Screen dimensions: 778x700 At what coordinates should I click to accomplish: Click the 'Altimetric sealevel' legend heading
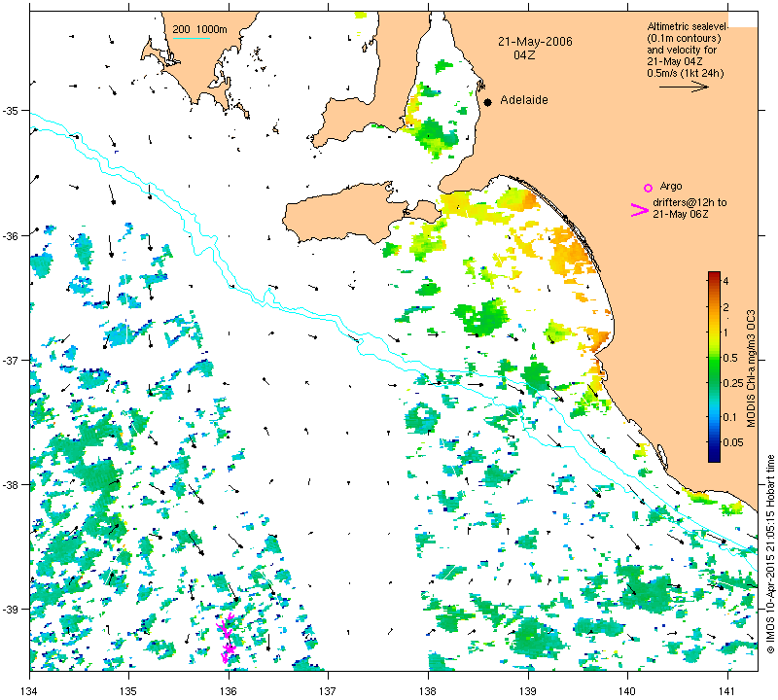(x=688, y=26)
